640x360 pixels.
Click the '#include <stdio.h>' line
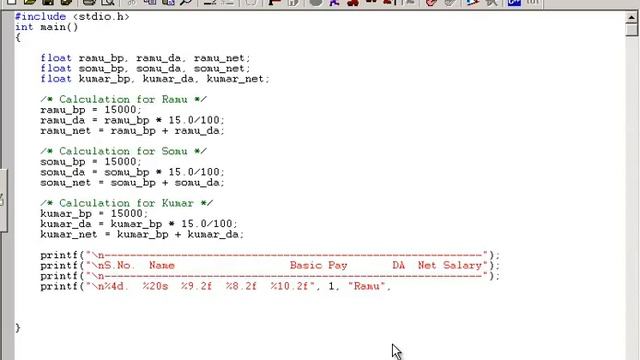click(x=72, y=17)
